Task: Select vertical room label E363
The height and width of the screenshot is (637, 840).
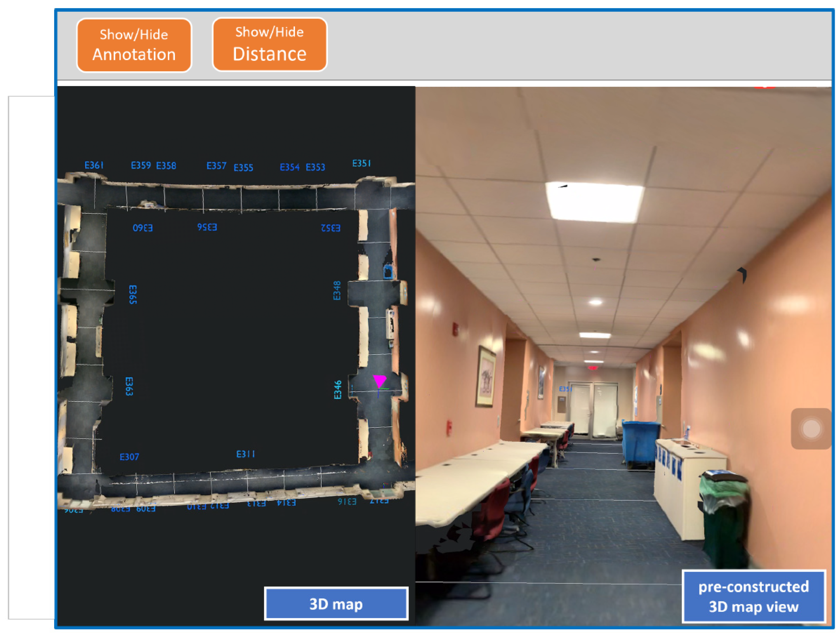Action: [x=129, y=386]
